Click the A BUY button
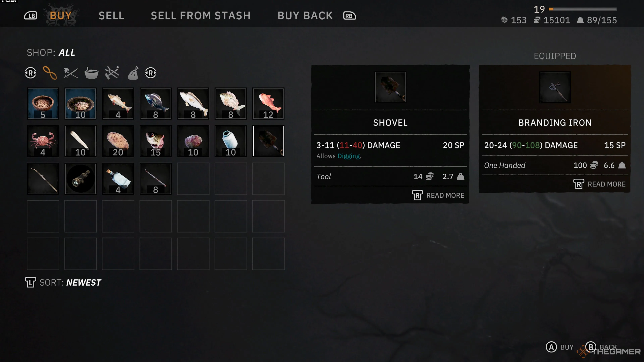 559,347
